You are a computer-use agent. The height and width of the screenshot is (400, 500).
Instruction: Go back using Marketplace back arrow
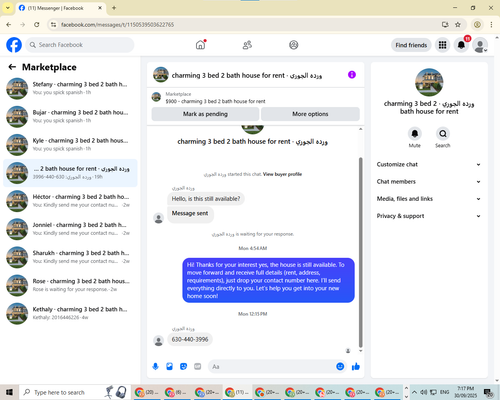(12, 67)
